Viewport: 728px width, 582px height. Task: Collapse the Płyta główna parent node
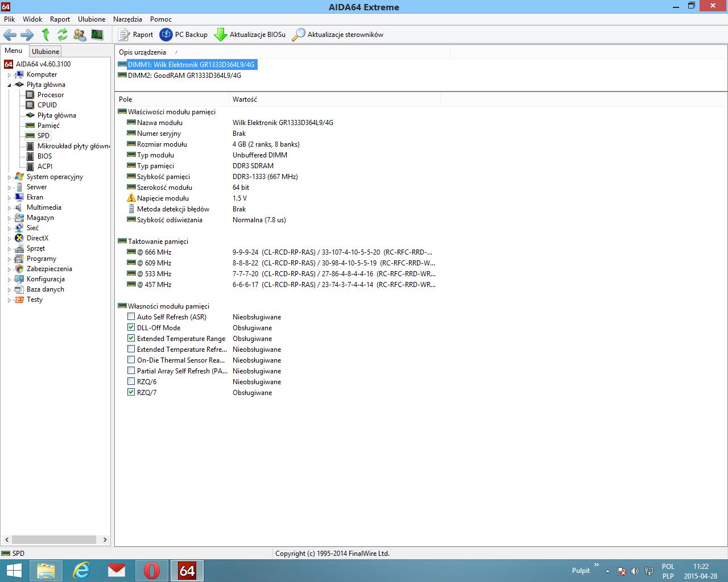(9, 85)
